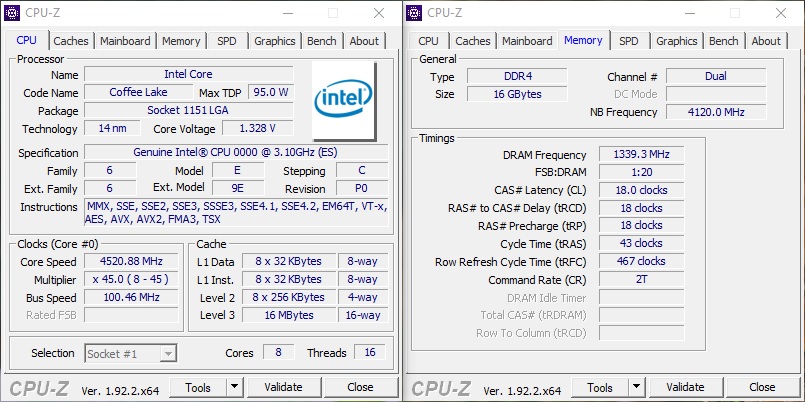This screenshot has height=402, width=805.
Task: Open the Mainboard tab in the right window
Action: (527, 41)
